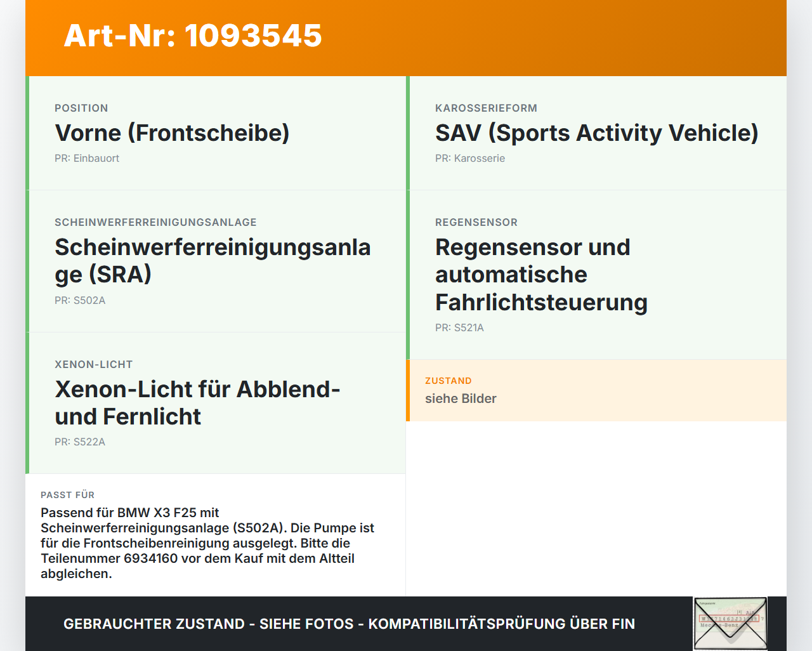Click "Xenon-Licht für Abblend- und Fernlicht" value
This screenshot has width=812, height=651.
pos(197,402)
